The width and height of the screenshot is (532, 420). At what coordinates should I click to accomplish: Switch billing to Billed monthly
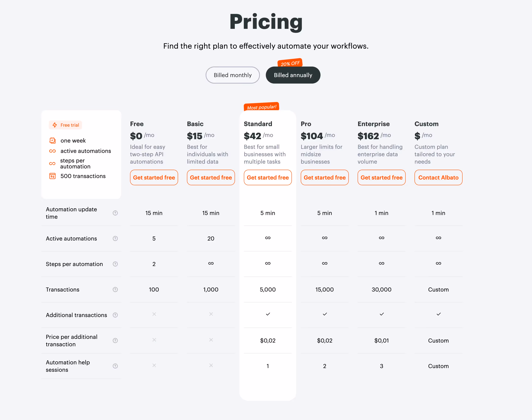point(232,75)
